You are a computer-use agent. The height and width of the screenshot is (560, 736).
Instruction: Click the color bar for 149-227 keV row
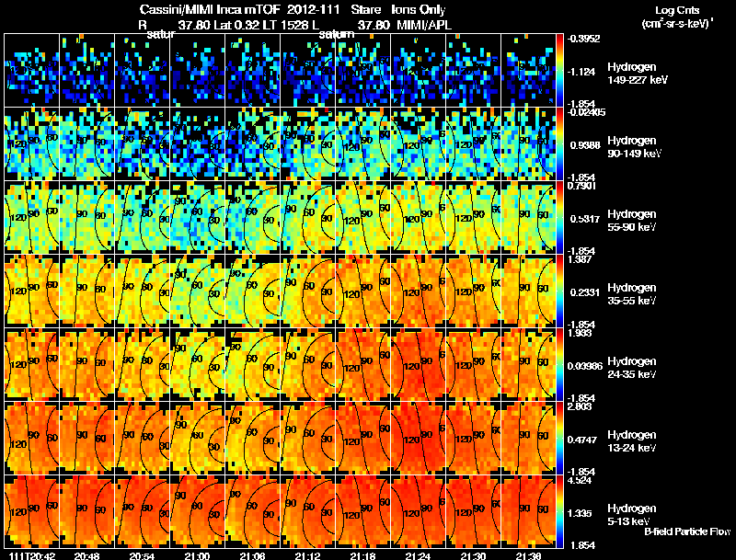[x=559, y=70]
